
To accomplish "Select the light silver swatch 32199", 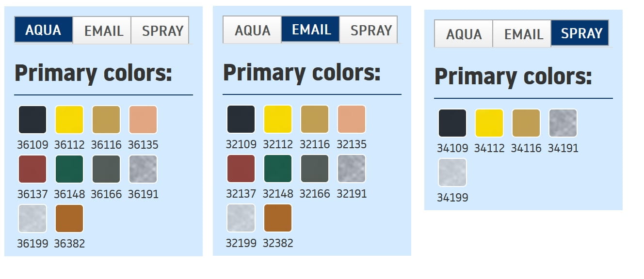I will tap(241, 218).
